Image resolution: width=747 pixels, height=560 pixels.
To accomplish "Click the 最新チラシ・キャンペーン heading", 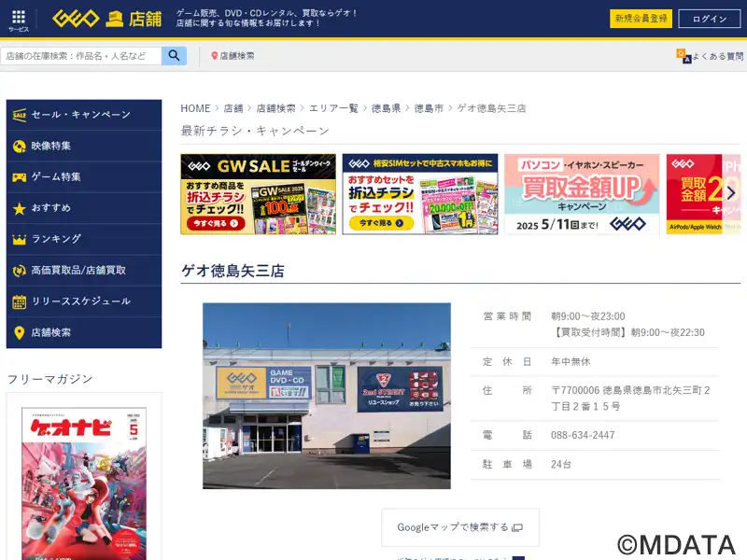I will click(x=255, y=131).
